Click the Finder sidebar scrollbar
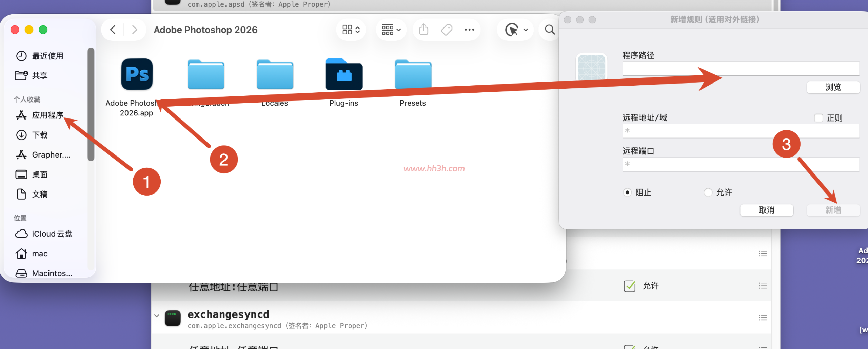Viewport: 868px width, 349px height. coord(91,104)
